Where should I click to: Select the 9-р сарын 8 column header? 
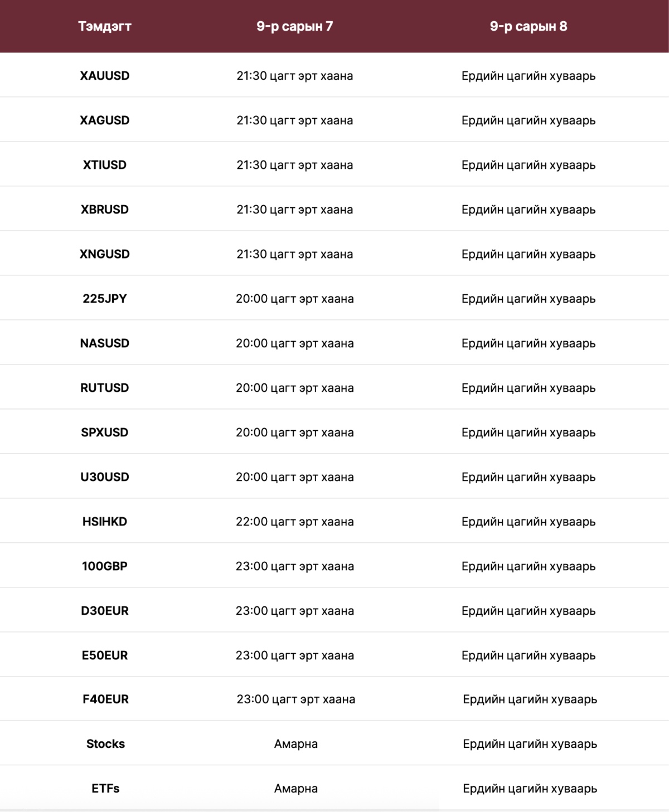[529, 26]
